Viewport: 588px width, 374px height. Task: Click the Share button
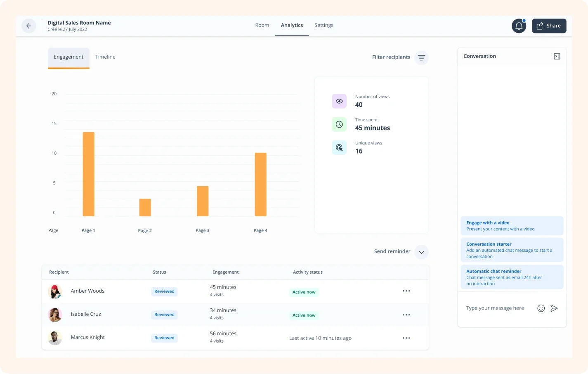pos(549,26)
